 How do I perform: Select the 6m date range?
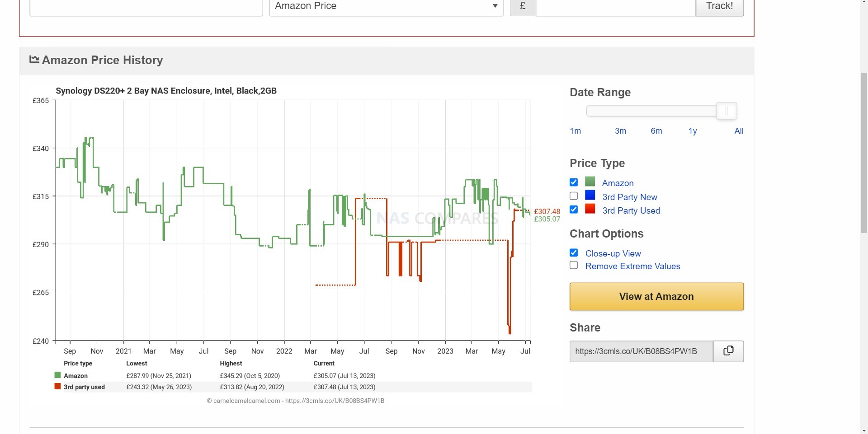pos(656,131)
